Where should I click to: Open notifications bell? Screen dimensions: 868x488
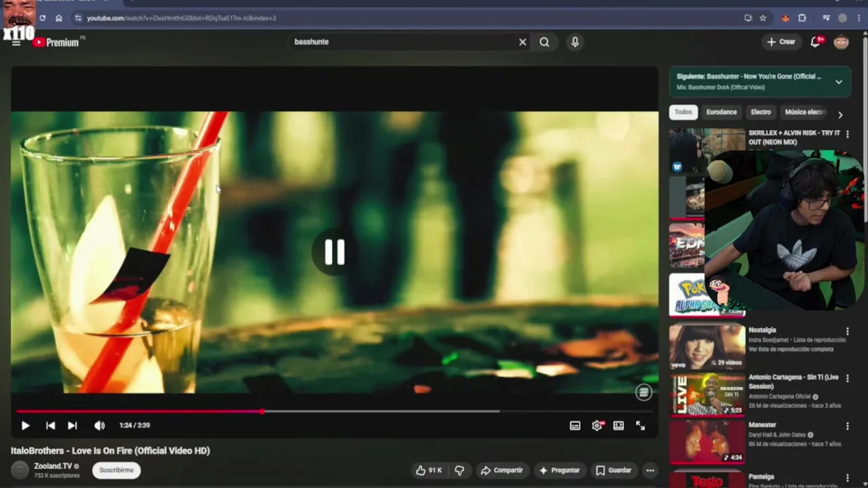pos(816,42)
